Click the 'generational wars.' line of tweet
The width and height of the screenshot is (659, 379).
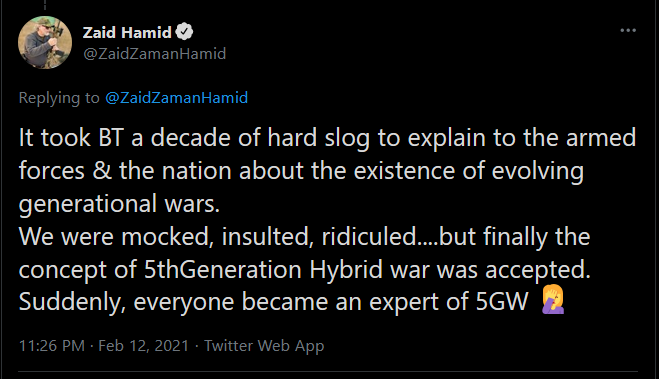(x=119, y=204)
